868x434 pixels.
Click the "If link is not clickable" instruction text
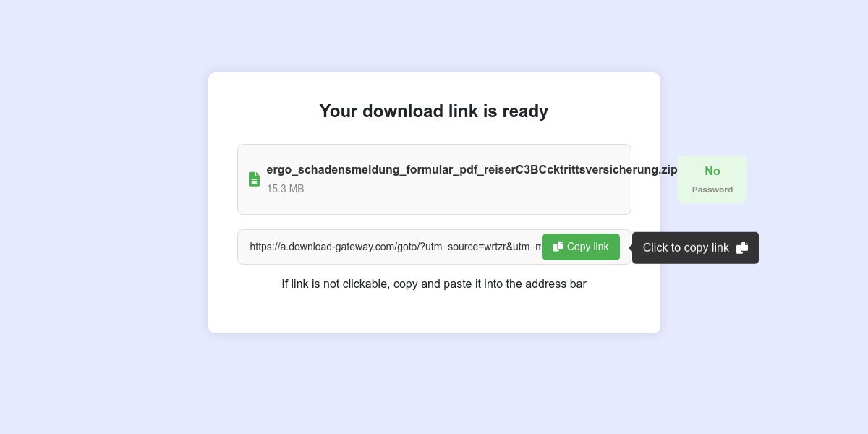434,284
